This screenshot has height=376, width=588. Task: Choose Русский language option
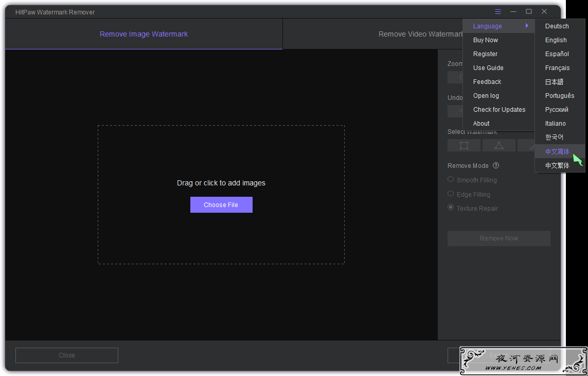pyautogui.click(x=560, y=109)
